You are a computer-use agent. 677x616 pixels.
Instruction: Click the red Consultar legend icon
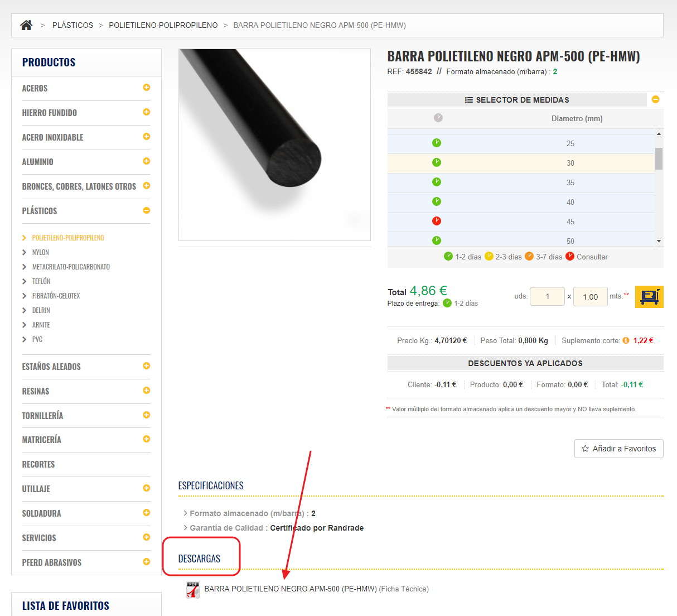click(x=570, y=256)
